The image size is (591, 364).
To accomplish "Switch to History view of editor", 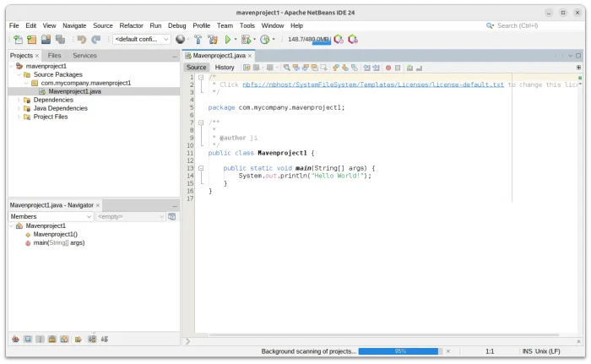I will tap(225, 68).
